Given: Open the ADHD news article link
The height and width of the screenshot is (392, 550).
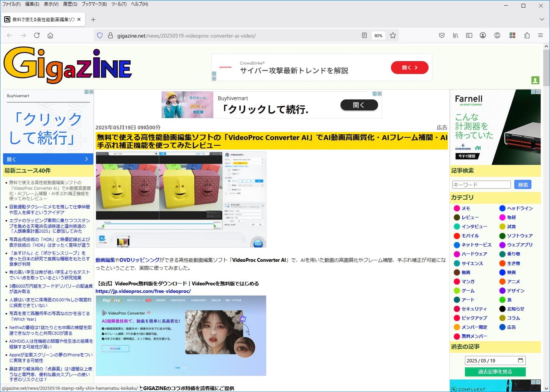Looking at the screenshot, I should 51,344.
